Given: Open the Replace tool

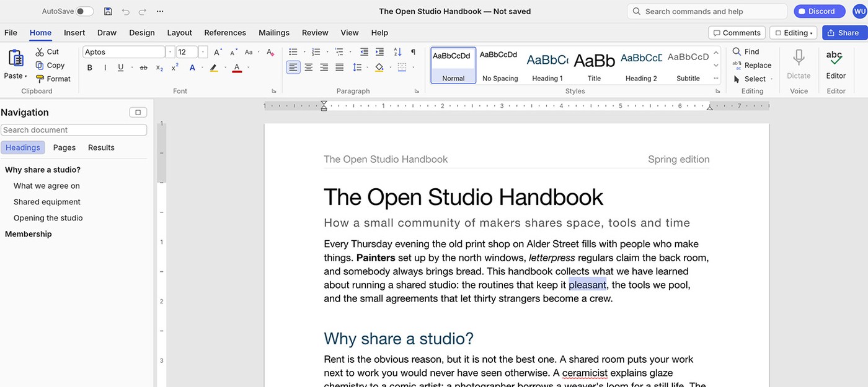Looking at the screenshot, I should pos(752,66).
